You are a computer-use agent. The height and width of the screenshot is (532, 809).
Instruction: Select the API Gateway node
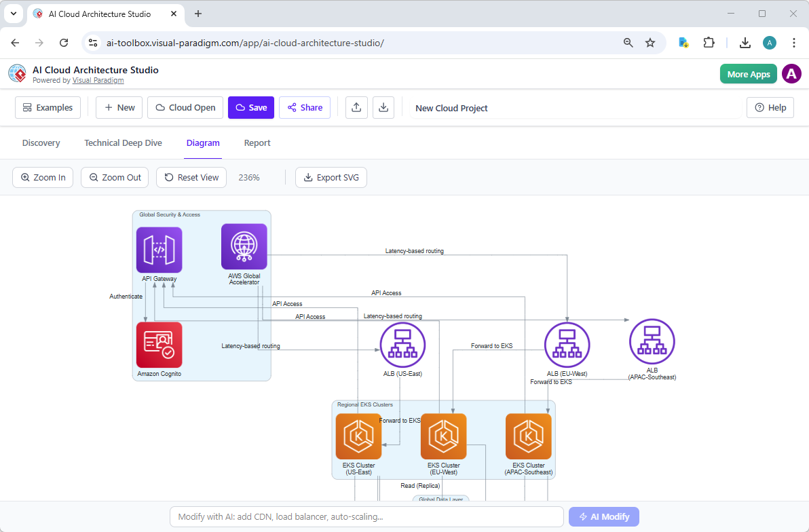pos(159,250)
